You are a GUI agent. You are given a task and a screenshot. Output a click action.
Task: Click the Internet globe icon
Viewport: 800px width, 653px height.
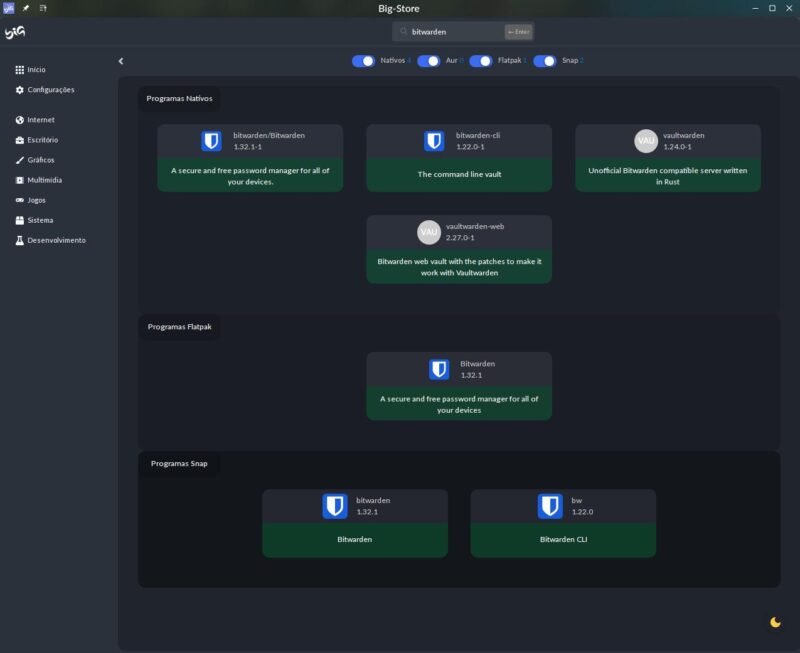coord(19,120)
